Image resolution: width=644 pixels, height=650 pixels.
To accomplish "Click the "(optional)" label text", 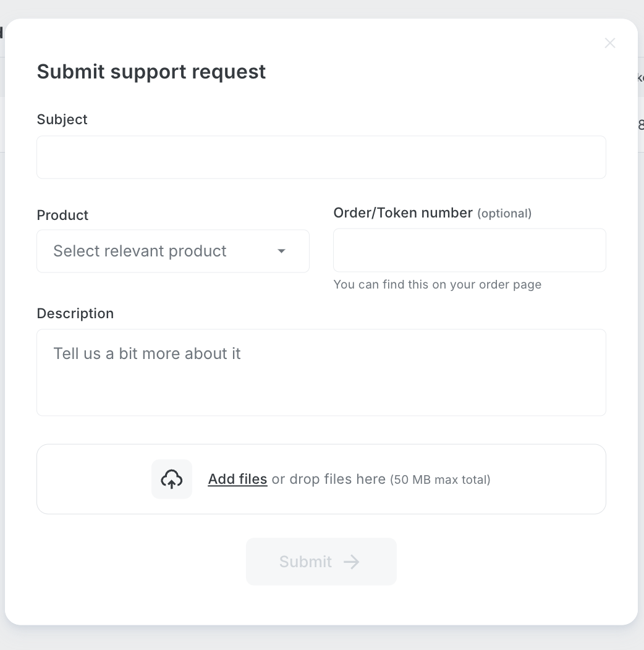I will click(504, 213).
